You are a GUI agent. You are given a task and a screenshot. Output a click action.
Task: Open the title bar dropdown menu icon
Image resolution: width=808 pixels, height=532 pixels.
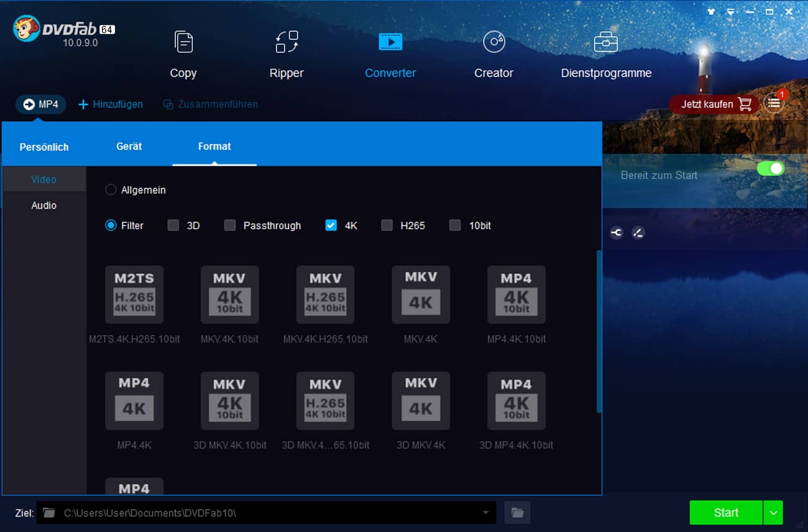pyautogui.click(x=731, y=12)
